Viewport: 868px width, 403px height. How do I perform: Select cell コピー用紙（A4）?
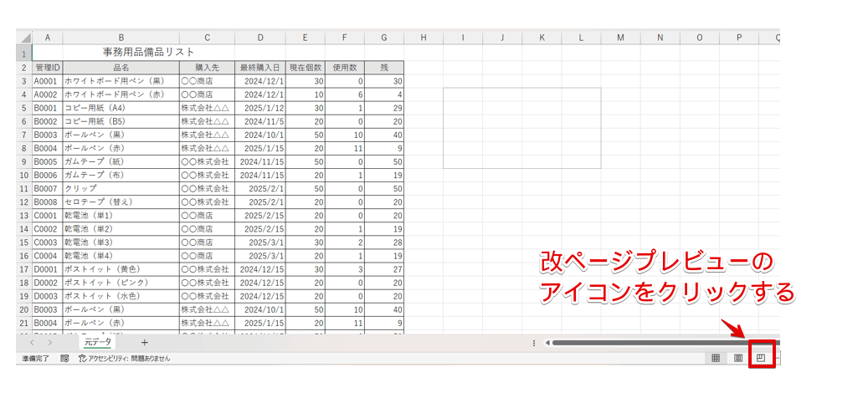pos(121,108)
